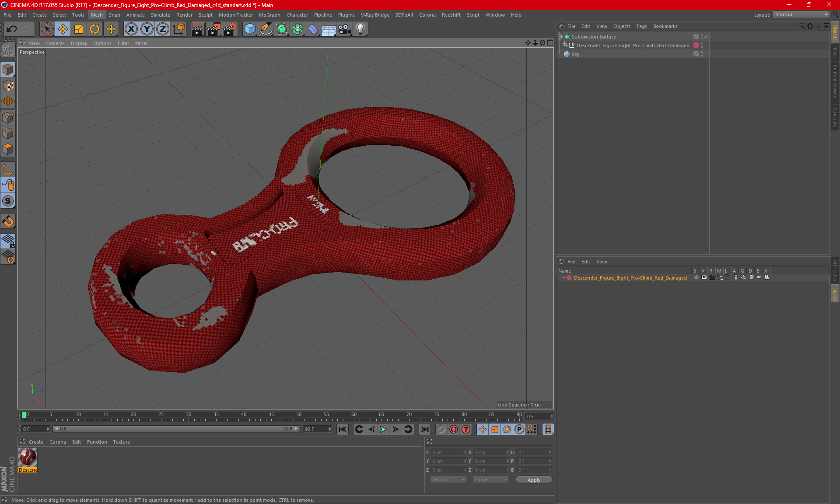
Task: Collapse the Subdivision Surface tree node
Action: [x=560, y=37]
